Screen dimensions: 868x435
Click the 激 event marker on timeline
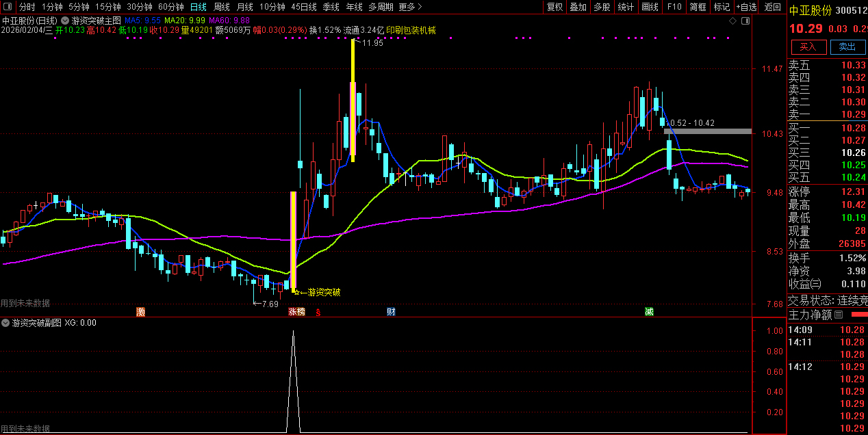[141, 312]
